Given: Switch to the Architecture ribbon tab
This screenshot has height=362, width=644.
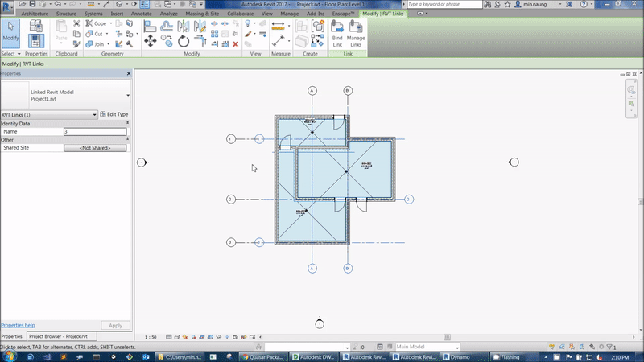Looking at the screenshot, I should [34, 14].
